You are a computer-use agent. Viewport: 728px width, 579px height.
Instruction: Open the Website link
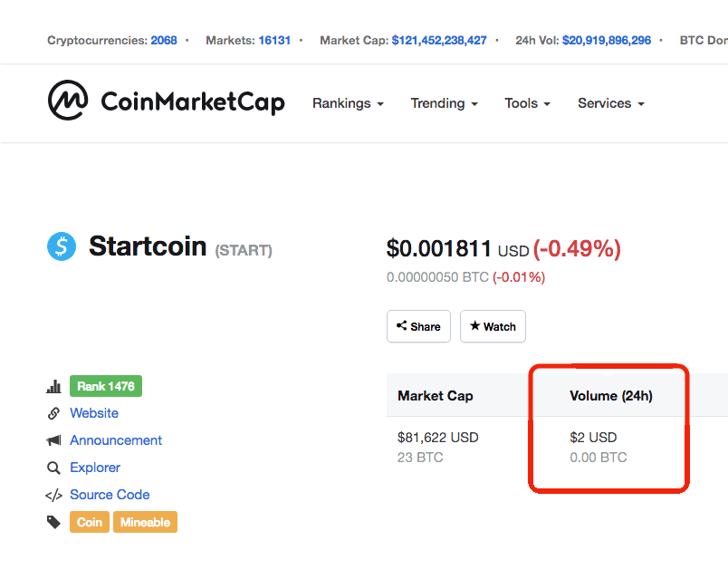click(94, 413)
